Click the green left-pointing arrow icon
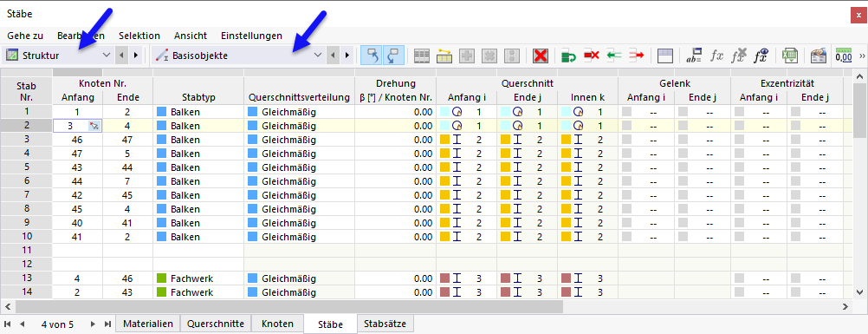 [614, 56]
